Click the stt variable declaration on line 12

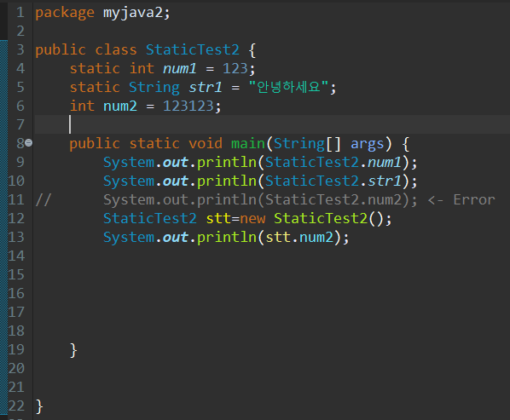coord(218,219)
